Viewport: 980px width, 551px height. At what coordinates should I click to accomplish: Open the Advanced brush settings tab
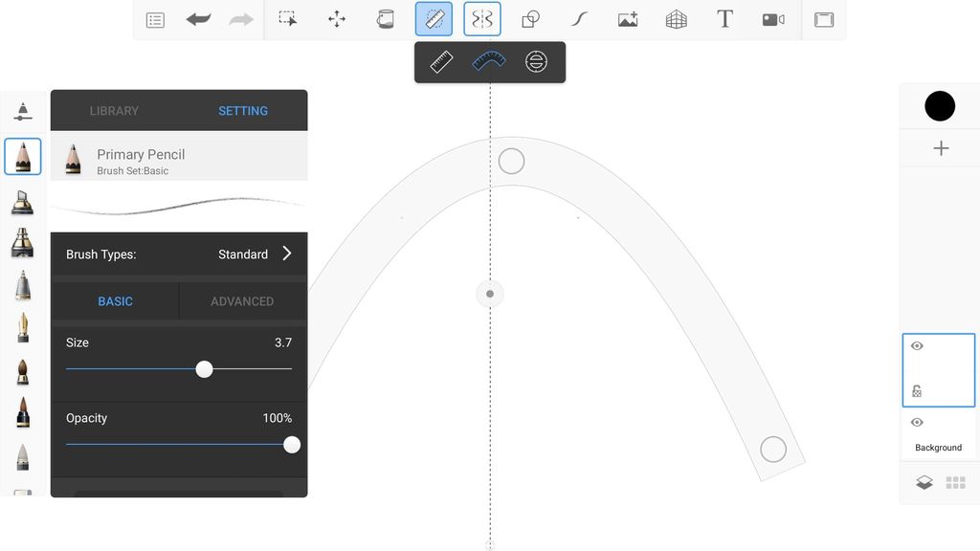(242, 300)
